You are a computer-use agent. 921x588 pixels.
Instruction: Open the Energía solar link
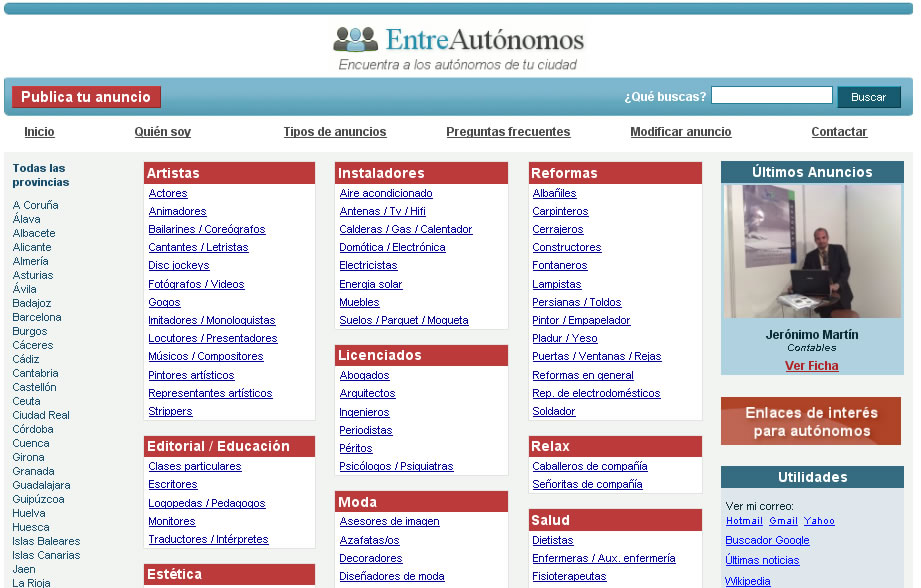[x=371, y=284]
